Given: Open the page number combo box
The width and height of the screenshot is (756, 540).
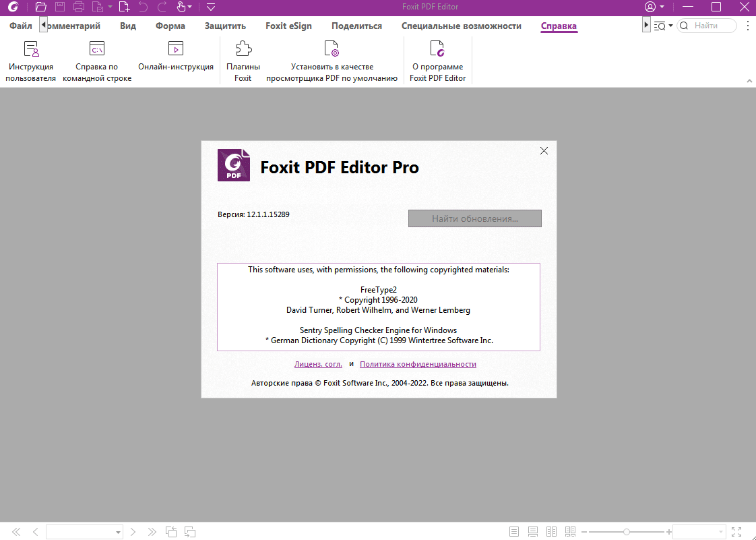Looking at the screenshot, I should click(84, 532).
